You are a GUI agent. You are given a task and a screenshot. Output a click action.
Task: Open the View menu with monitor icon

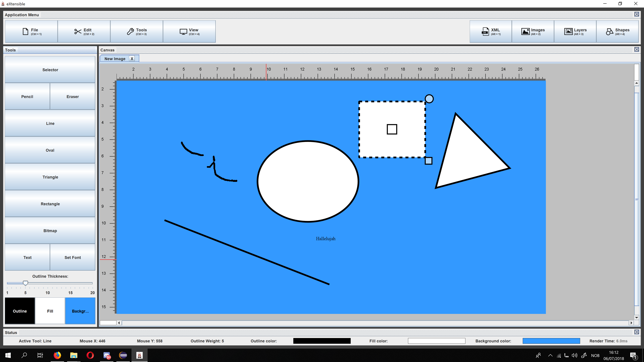(x=189, y=32)
